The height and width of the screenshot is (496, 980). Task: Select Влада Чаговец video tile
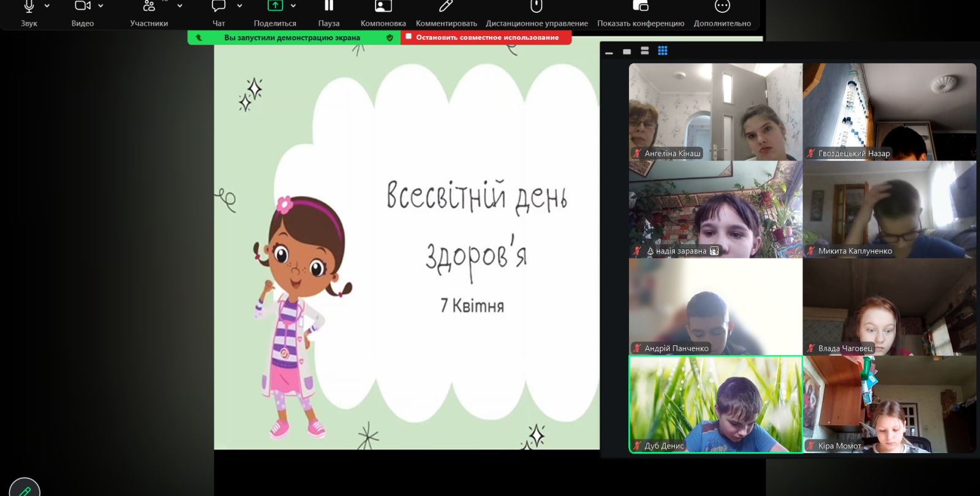point(889,307)
